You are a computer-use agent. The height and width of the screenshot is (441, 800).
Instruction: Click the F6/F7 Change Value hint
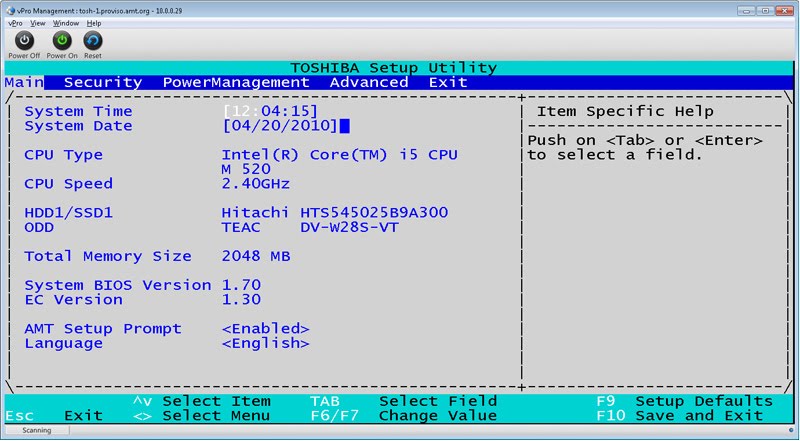[x=404, y=416]
